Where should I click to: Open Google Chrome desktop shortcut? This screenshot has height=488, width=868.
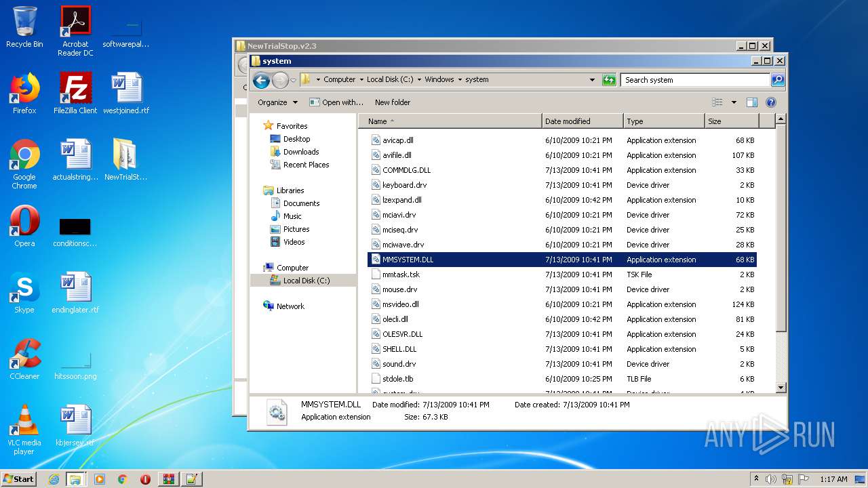click(x=24, y=164)
